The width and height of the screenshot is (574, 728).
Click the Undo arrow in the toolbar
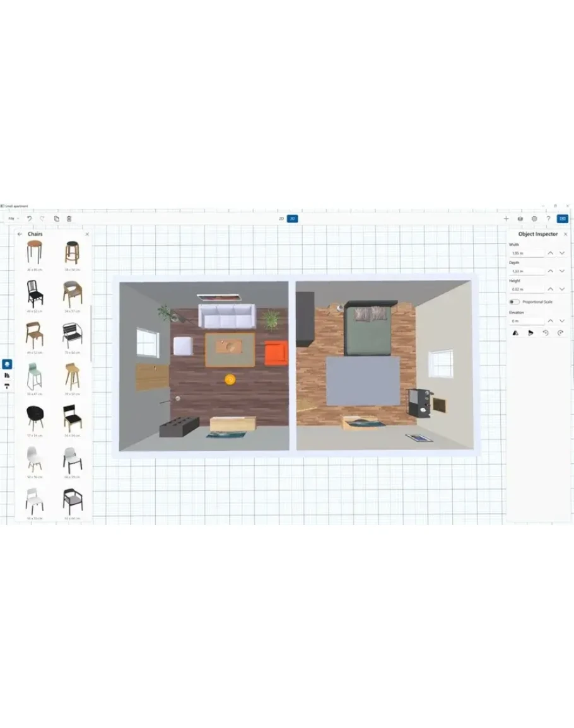click(x=29, y=219)
